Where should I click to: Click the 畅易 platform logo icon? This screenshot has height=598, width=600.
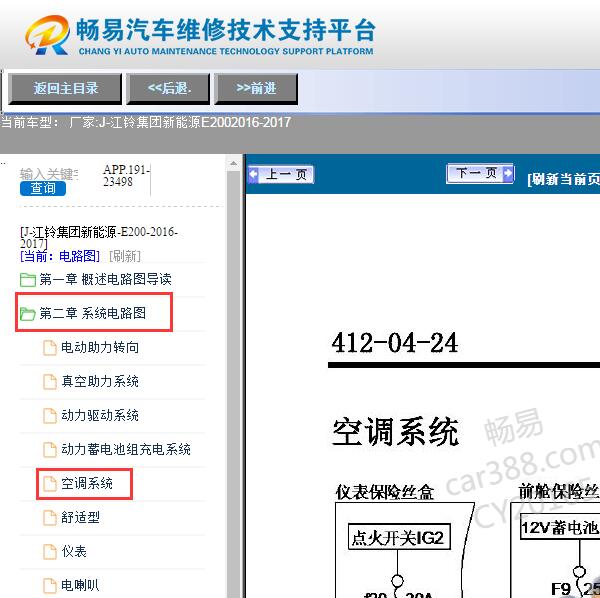47,35
